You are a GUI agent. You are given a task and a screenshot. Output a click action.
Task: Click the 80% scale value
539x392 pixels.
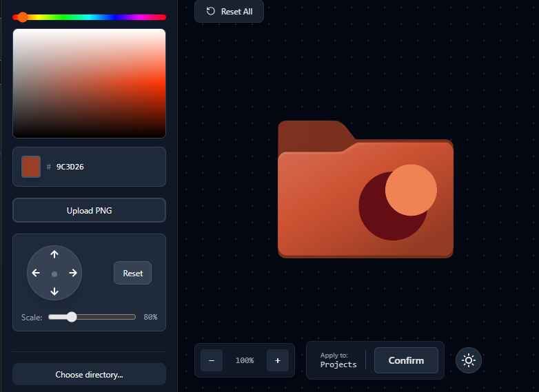tap(150, 317)
